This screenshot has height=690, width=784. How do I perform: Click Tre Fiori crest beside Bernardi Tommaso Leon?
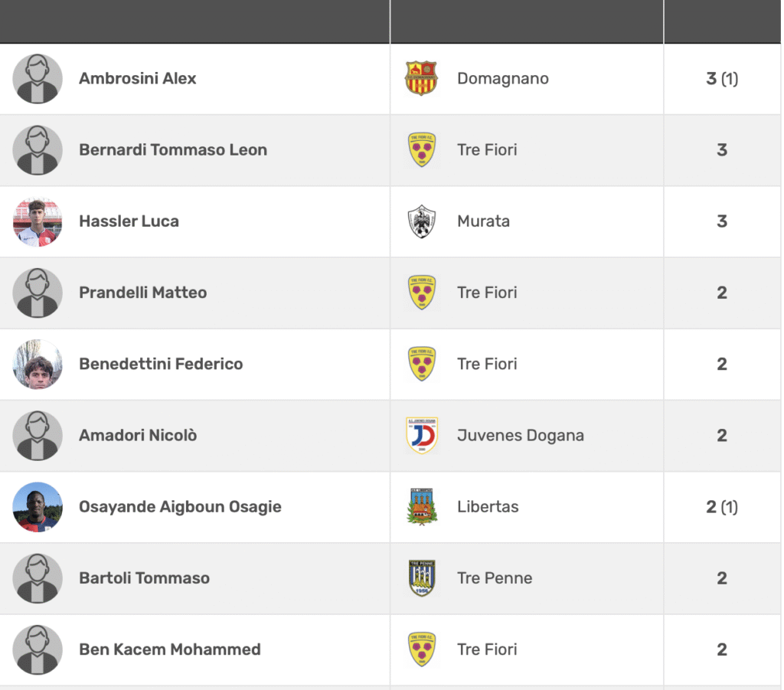tap(422, 150)
